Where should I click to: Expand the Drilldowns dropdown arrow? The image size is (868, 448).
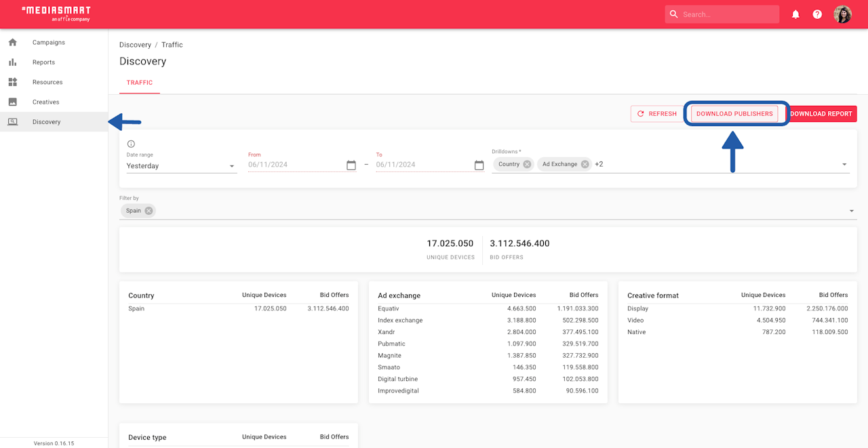[844, 165]
